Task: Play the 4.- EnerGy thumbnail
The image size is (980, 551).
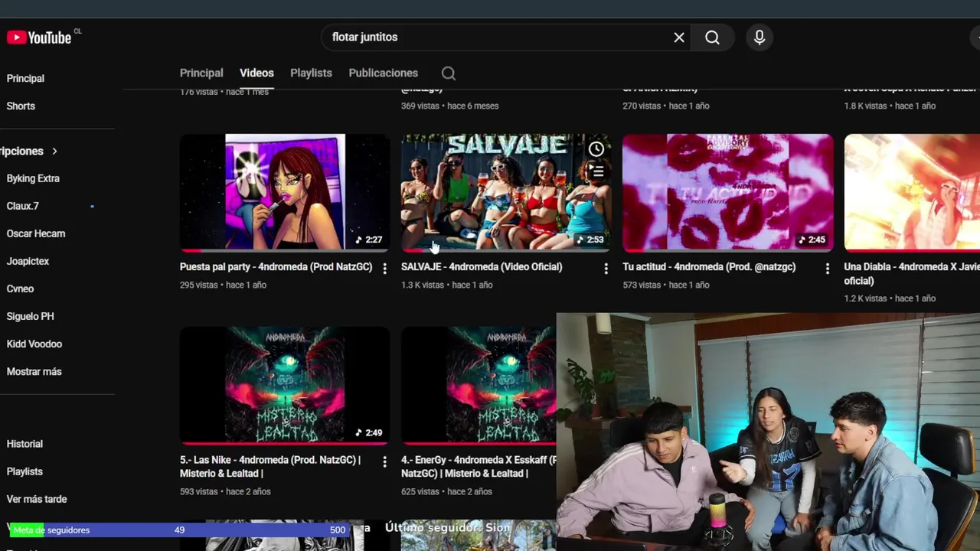Action: 479,386
